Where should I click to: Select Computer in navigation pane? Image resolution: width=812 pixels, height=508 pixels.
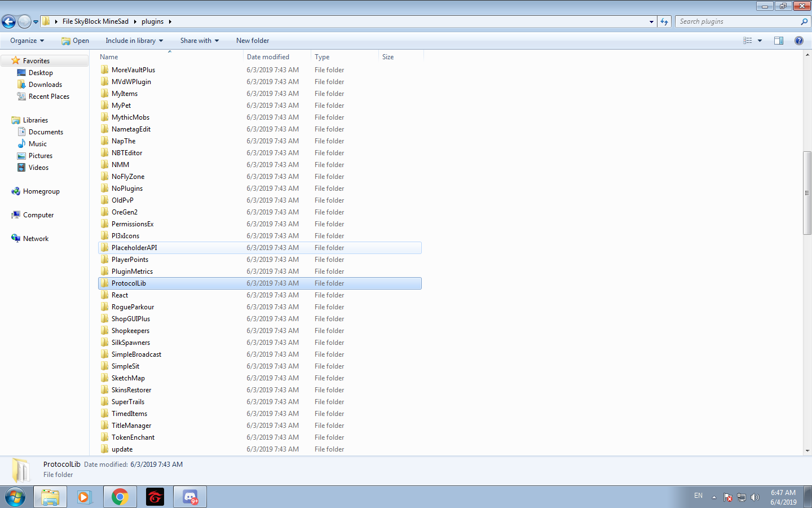click(38, 215)
